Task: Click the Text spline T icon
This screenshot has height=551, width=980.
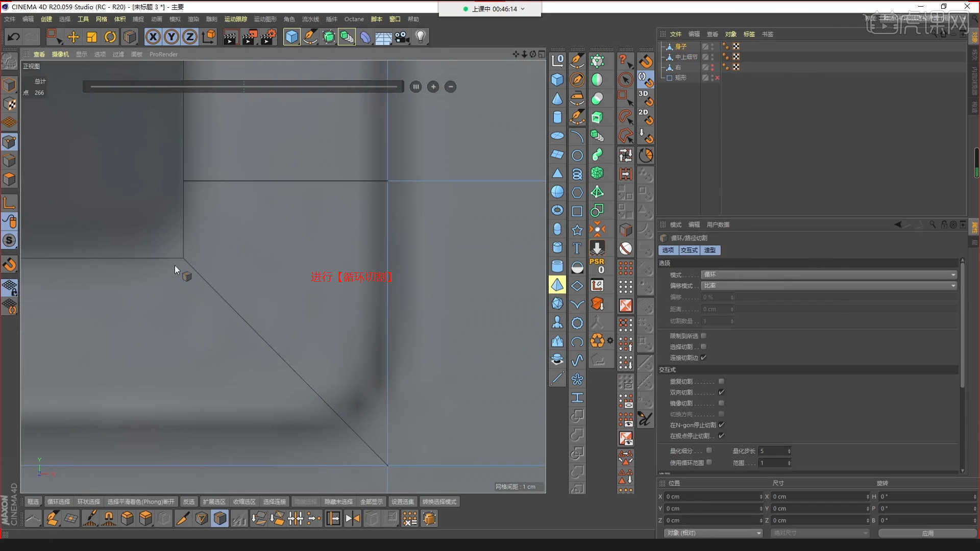Action: point(577,248)
